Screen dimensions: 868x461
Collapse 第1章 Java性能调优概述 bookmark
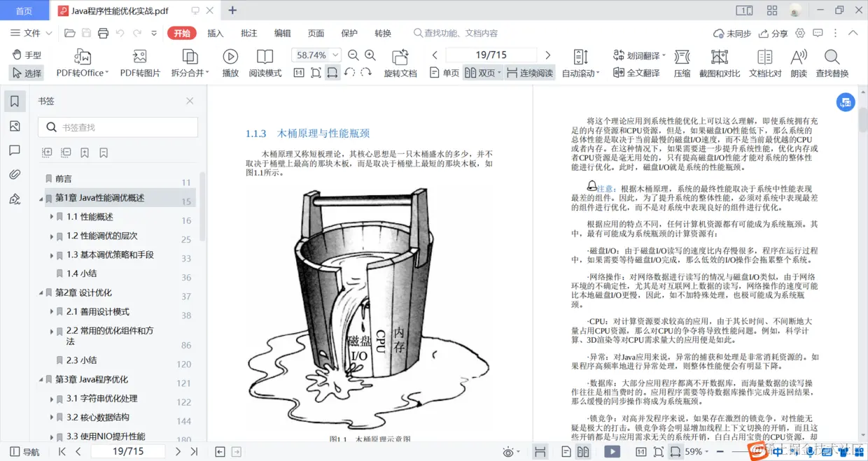point(41,199)
